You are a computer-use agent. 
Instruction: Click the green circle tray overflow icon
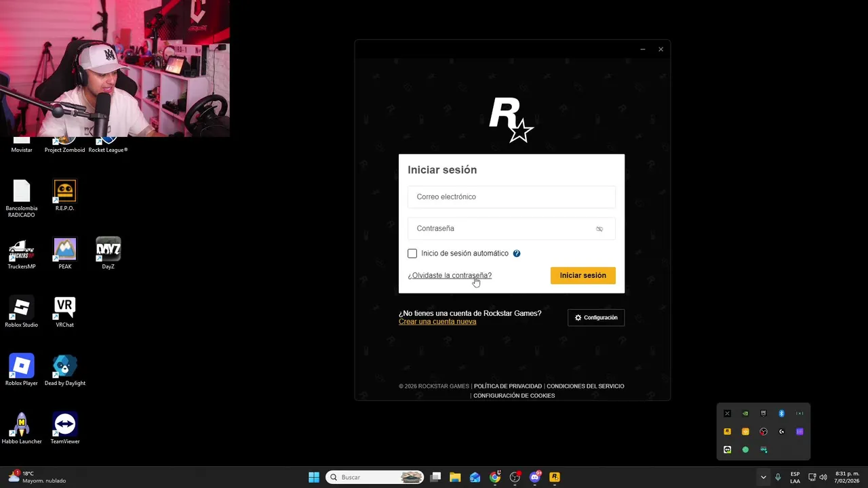point(745,449)
